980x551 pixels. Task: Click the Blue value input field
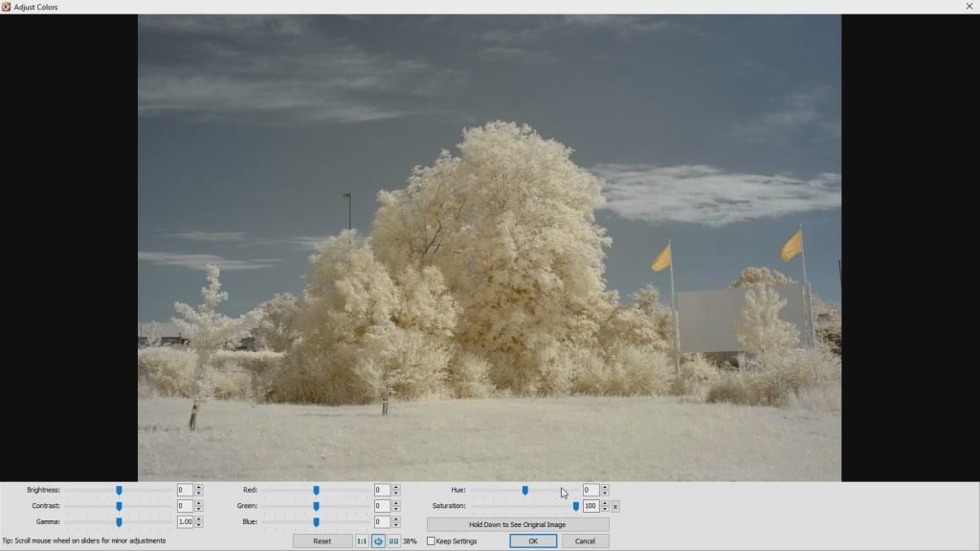click(382, 522)
